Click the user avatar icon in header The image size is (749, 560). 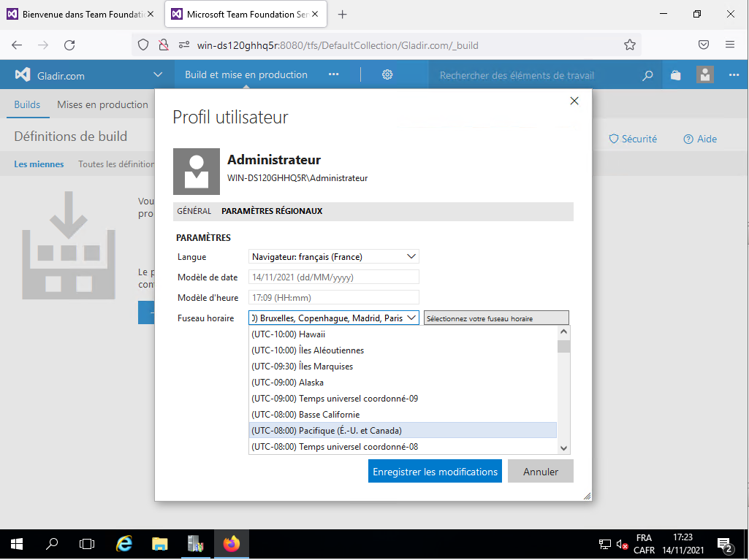[x=705, y=75]
